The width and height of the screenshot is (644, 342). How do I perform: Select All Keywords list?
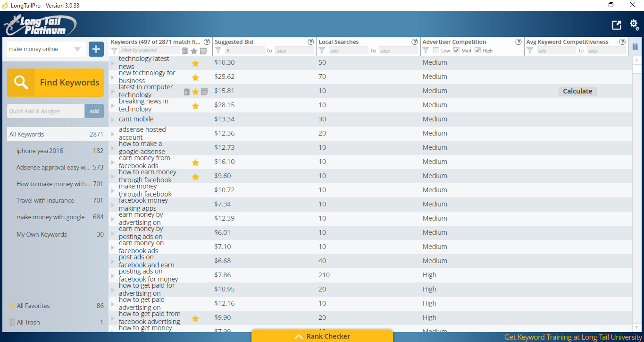tap(58, 134)
